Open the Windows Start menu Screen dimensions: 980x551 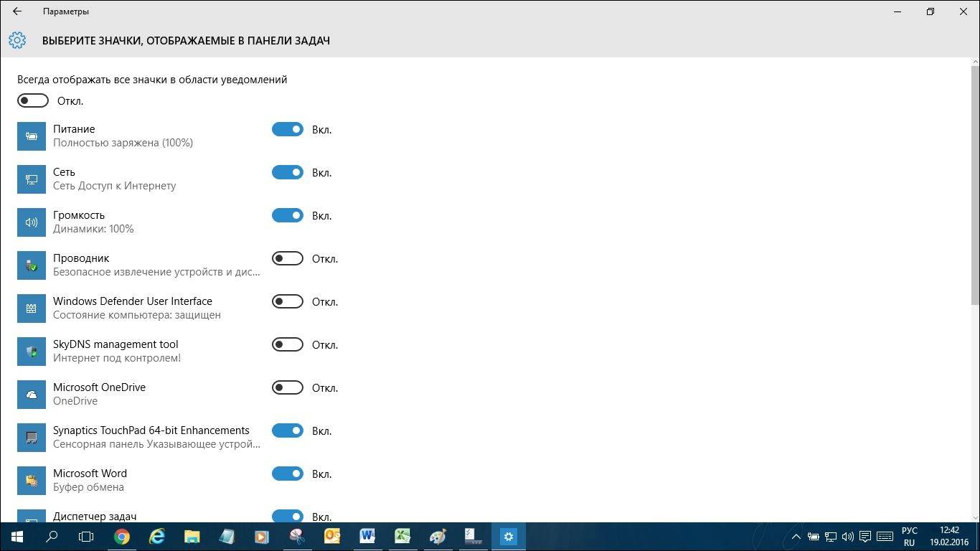17,536
